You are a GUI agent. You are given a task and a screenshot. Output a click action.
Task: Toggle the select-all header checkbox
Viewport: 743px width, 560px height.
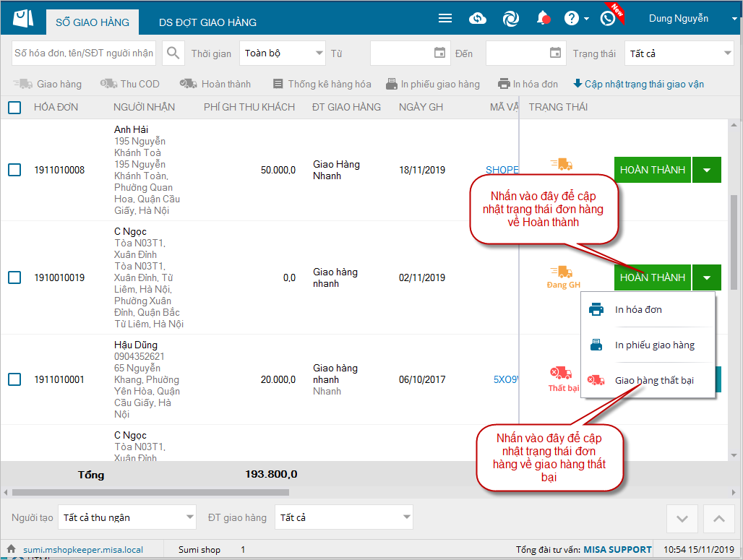click(14, 108)
